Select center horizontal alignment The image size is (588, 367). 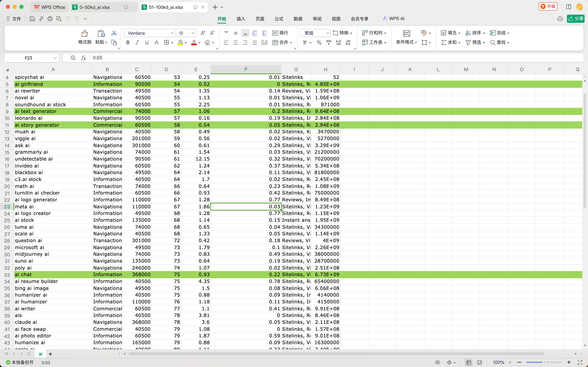pyautogui.click(x=235, y=43)
